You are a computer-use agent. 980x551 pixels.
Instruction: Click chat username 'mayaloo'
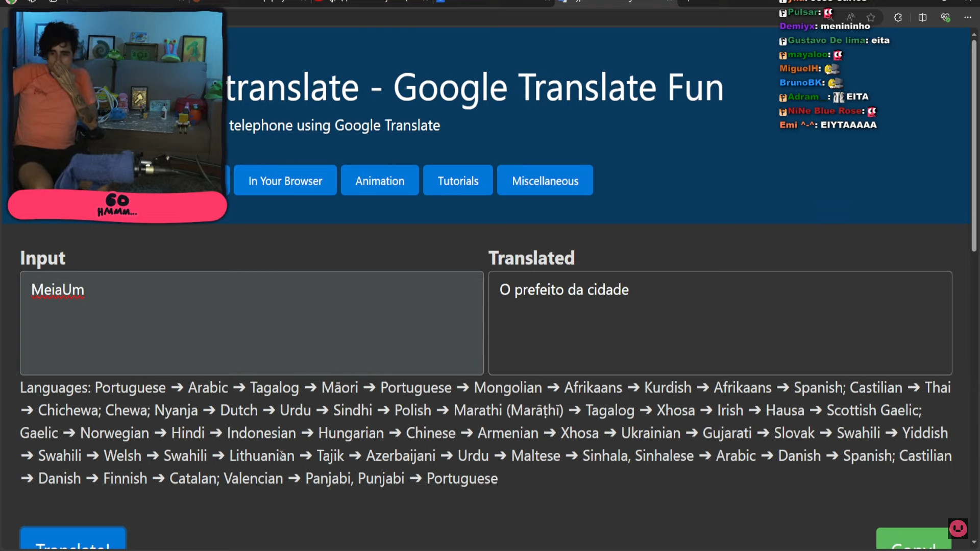pyautogui.click(x=808, y=55)
